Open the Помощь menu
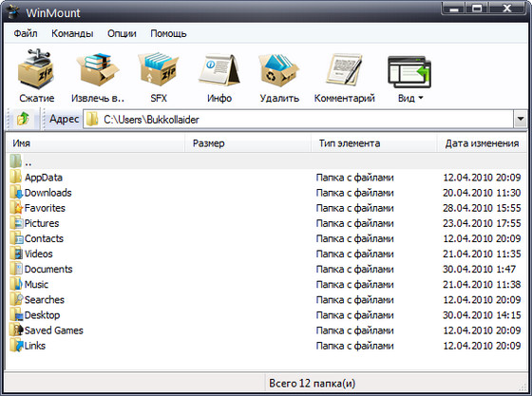Viewport: 532px width, 396px height. (x=168, y=33)
